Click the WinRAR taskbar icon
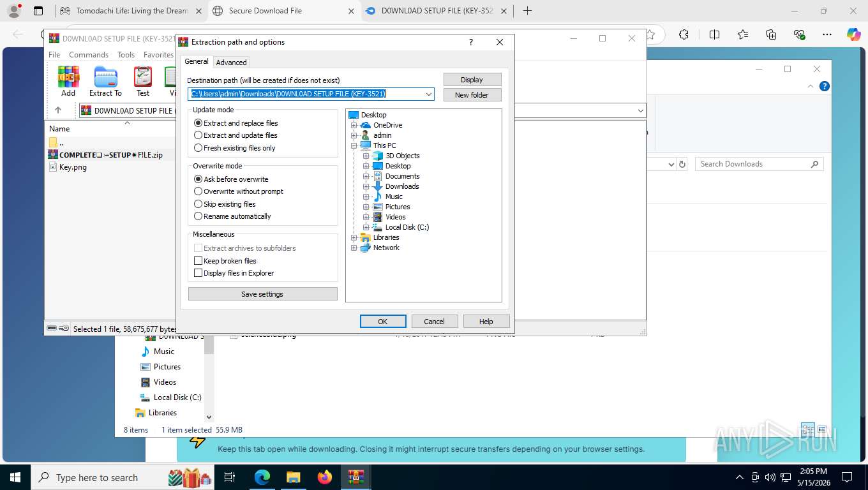Screen dimensions: 868x490 (356, 477)
